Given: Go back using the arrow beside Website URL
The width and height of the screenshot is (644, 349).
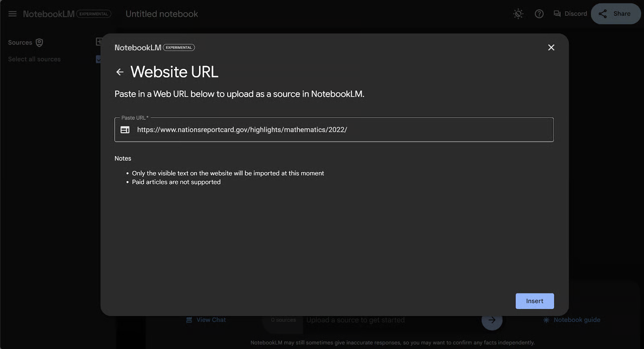Looking at the screenshot, I should coord(120,72).
